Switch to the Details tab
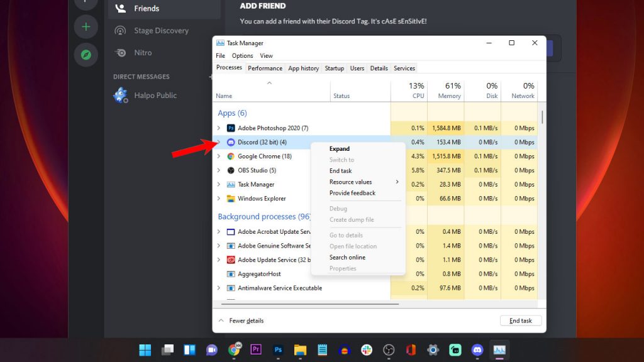 click(x=379, y=68)
